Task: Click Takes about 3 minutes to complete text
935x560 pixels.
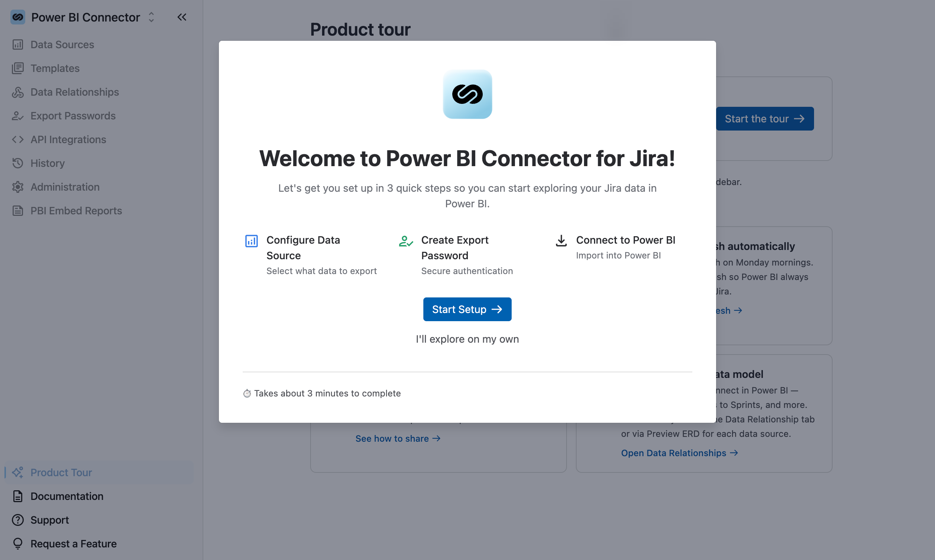Action: (x=327, y=393)
